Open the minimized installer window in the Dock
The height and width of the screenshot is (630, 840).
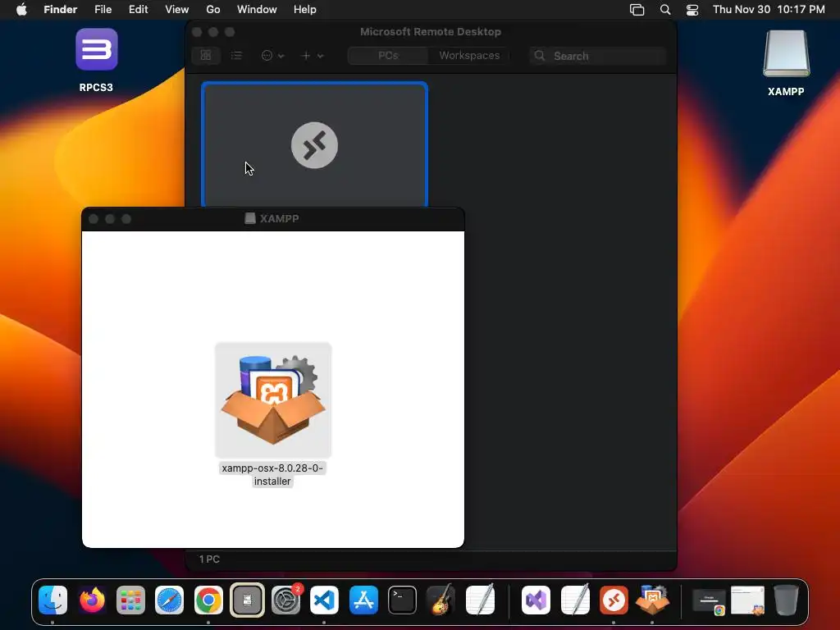click(748, 600)
